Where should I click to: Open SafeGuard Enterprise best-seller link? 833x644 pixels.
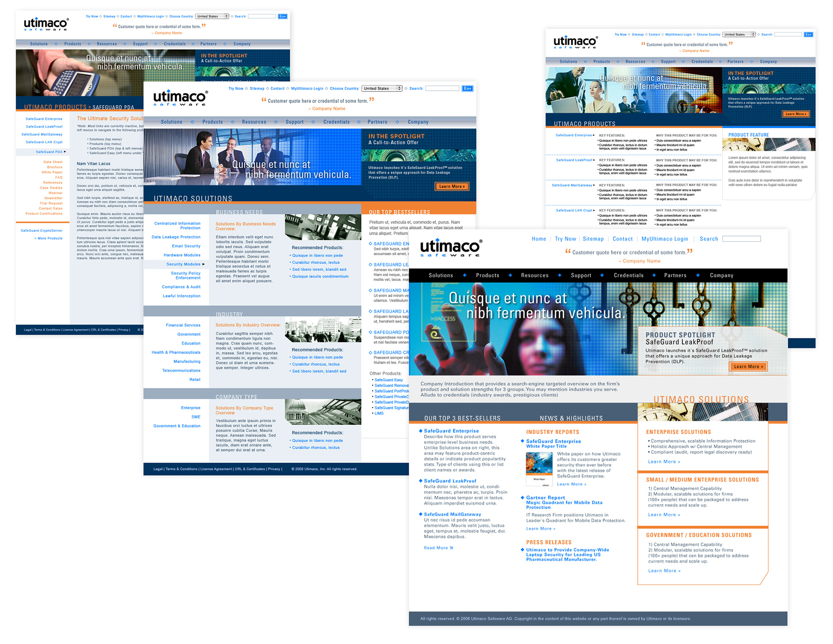coord(451,431)
